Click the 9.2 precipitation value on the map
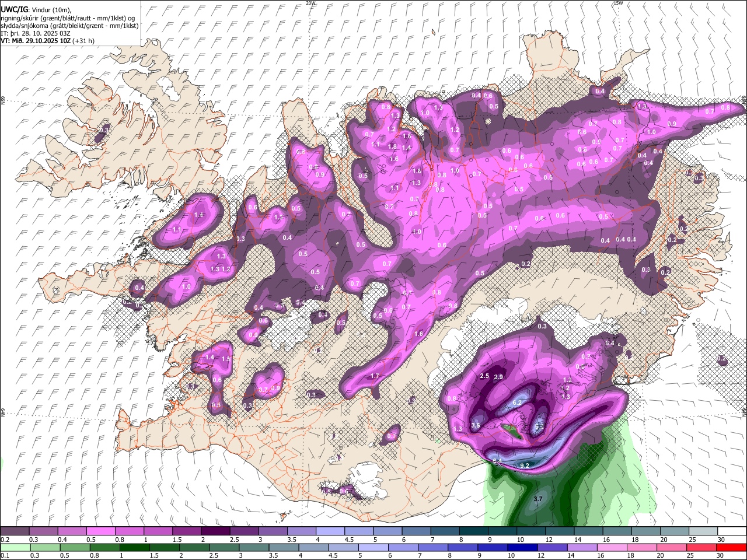Viewport: 747px width, 560px height. tap(524, 466)
